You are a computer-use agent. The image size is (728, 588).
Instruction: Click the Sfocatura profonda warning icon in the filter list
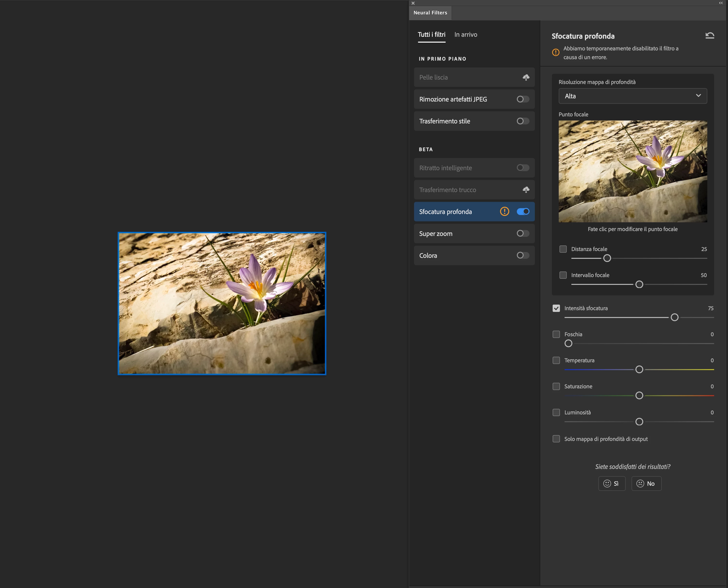pos(504,211)
